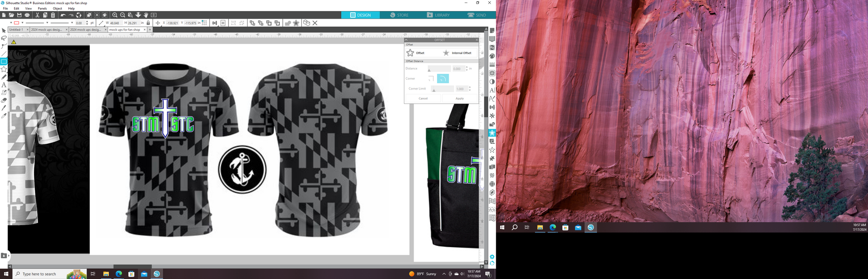Open the line color swatch dropdown
The width and height of the screenshot is (868, 279).
(22, 23)
